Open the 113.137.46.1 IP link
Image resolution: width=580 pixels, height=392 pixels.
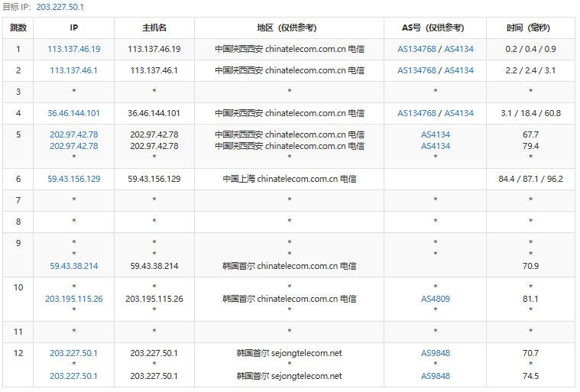point(74,70)
